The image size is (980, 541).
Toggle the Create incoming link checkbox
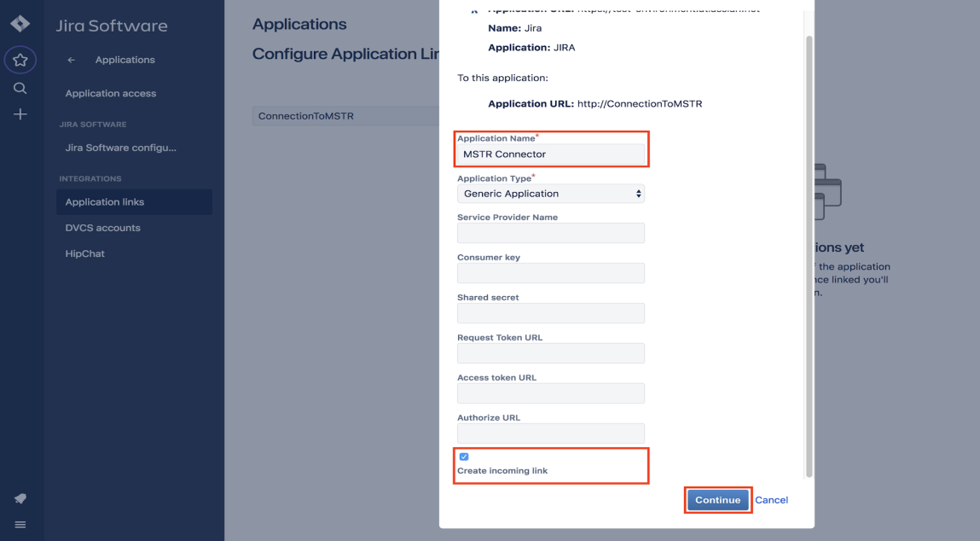pos(464,457)
